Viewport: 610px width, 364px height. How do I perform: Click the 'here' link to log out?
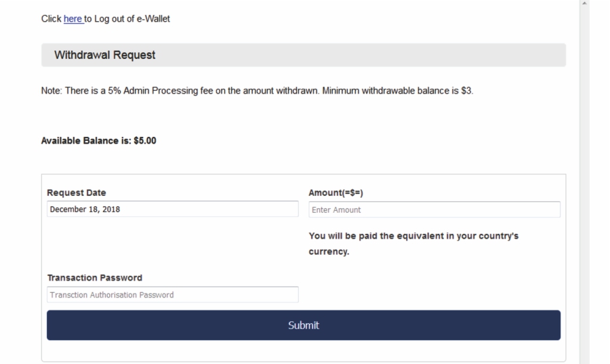[73, 19]
